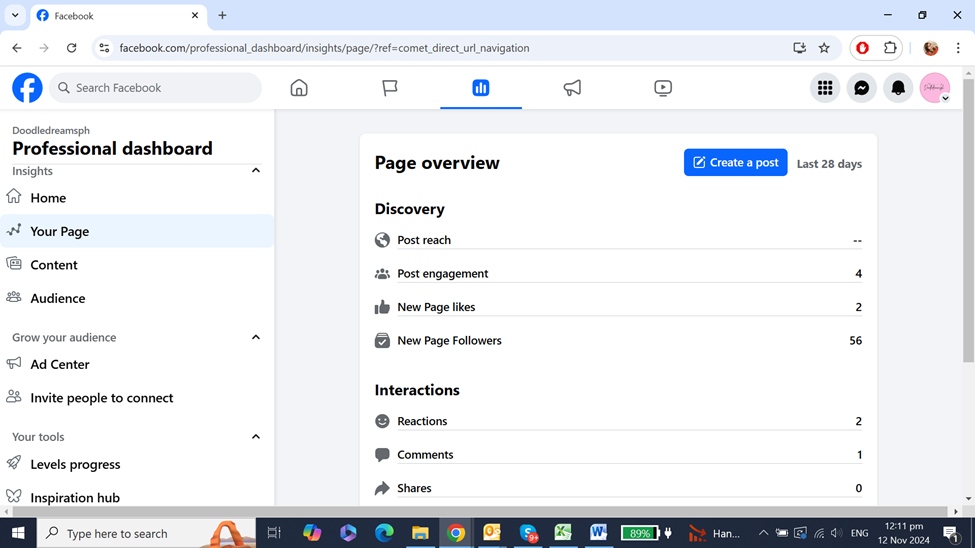975x548 pixels.
Task: Open the tab search dropdown
Action: 15,16
